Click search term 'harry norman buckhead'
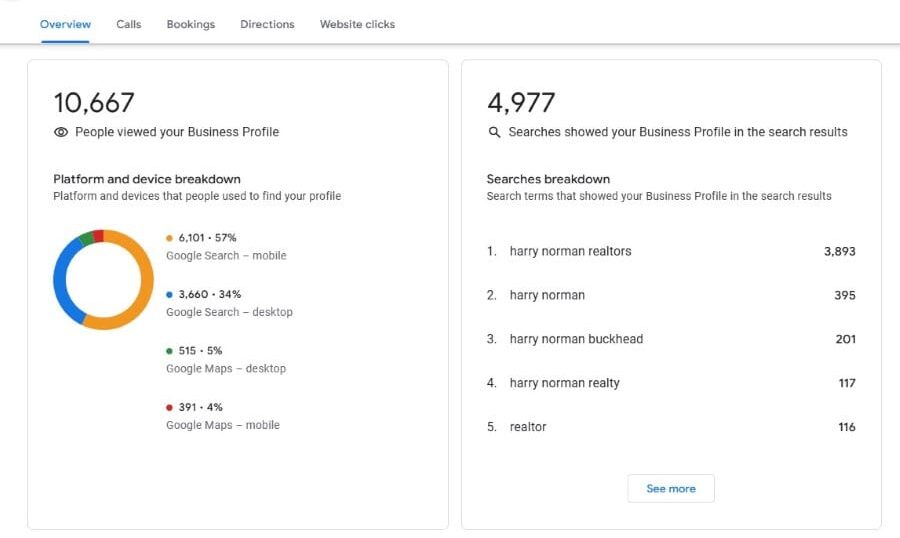 coord(576,339)
